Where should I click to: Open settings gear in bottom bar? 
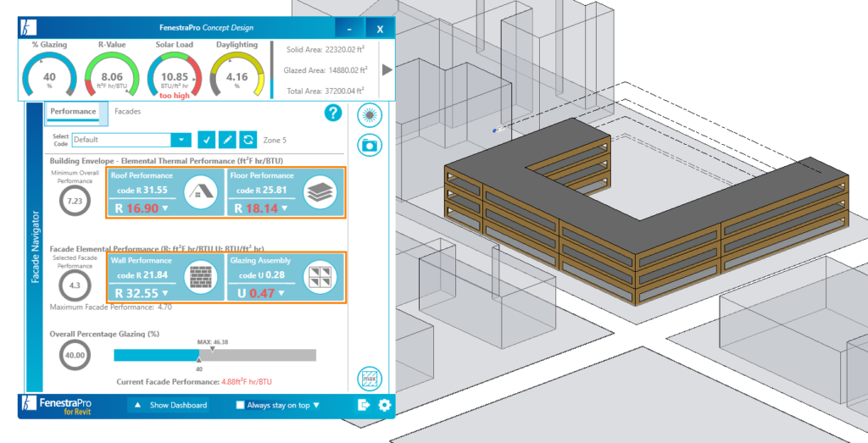point(384,405)
